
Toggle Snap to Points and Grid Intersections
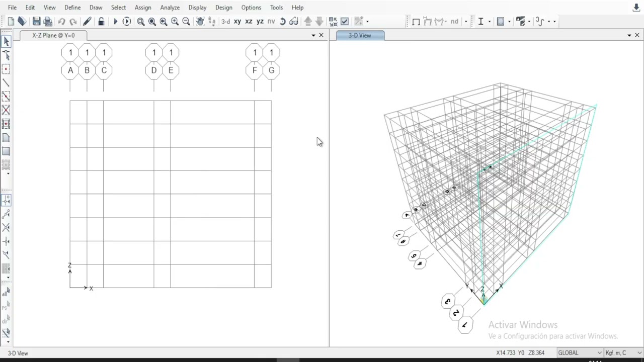6,201
